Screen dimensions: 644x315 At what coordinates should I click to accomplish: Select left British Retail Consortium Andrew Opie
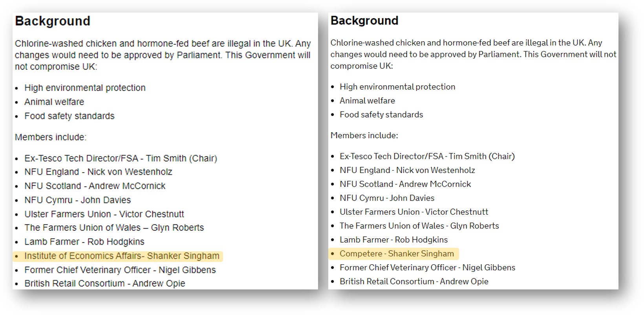(105, 284)
